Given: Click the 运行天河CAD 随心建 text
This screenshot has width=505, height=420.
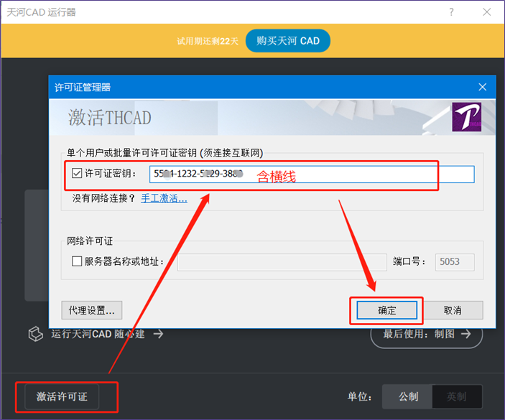Looking at the screenshot, I should (x=98, y=334).
